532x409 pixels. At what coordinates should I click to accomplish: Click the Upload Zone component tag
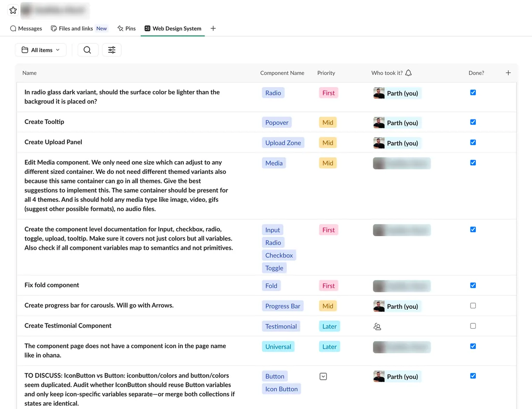(x=283, y=143)
